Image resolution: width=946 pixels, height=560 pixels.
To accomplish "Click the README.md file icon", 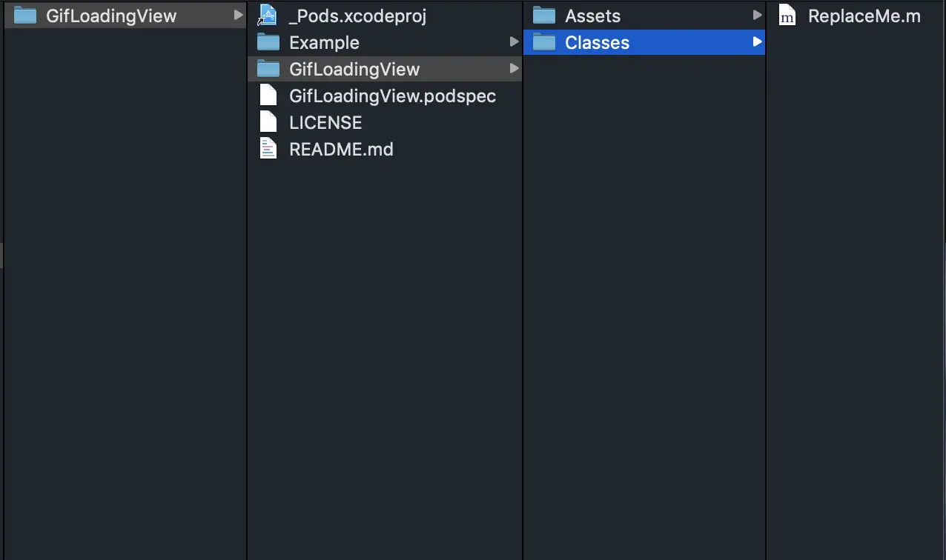I will click(268, 149).
